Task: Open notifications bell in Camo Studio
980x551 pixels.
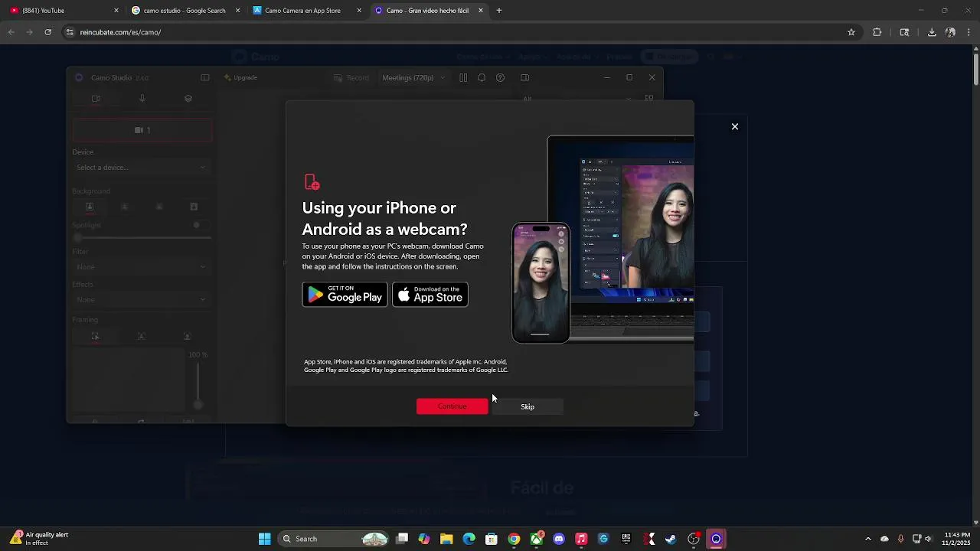Action: tap(482, 77)
